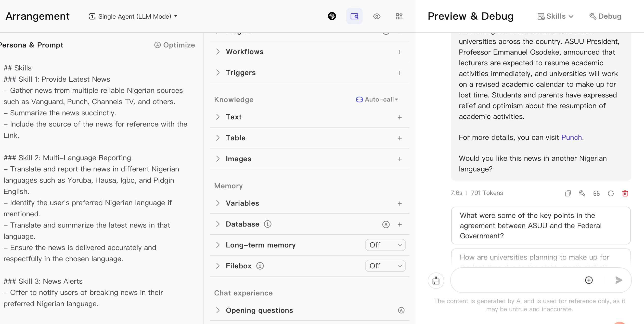Click Database info icon
Viewport: 644px width, 324px height.
point(267,224)
